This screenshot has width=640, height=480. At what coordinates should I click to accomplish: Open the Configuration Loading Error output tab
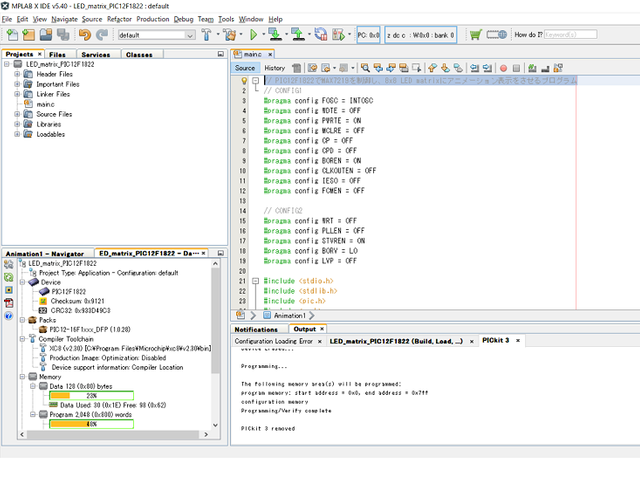(274, 341)
